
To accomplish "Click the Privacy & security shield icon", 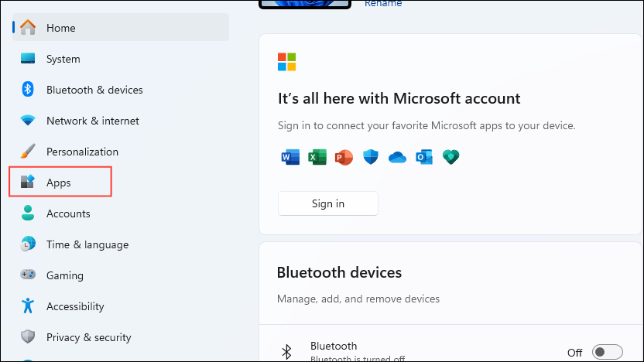I will coord(28,337).
